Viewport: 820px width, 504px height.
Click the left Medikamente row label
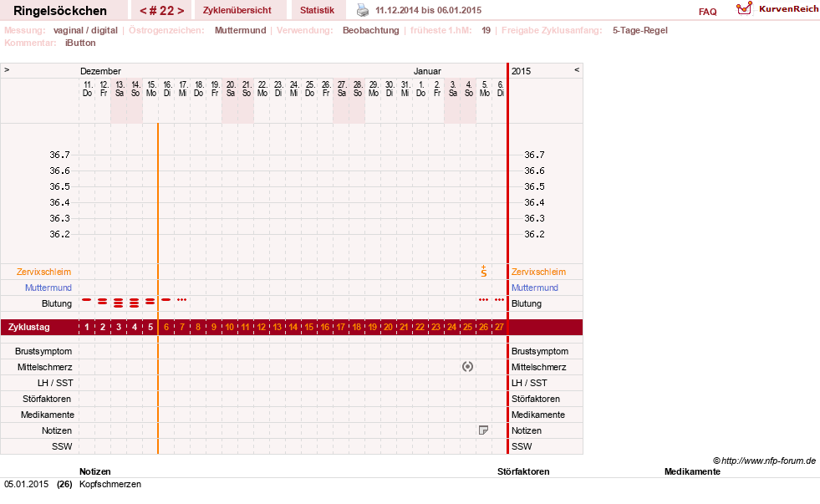[x=48, y=415]
